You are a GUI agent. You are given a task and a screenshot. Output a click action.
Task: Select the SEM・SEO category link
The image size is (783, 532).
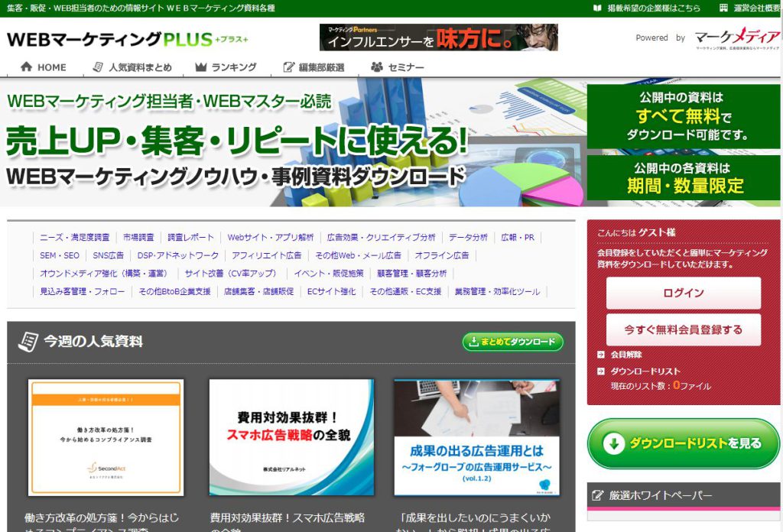pos(60,255)
